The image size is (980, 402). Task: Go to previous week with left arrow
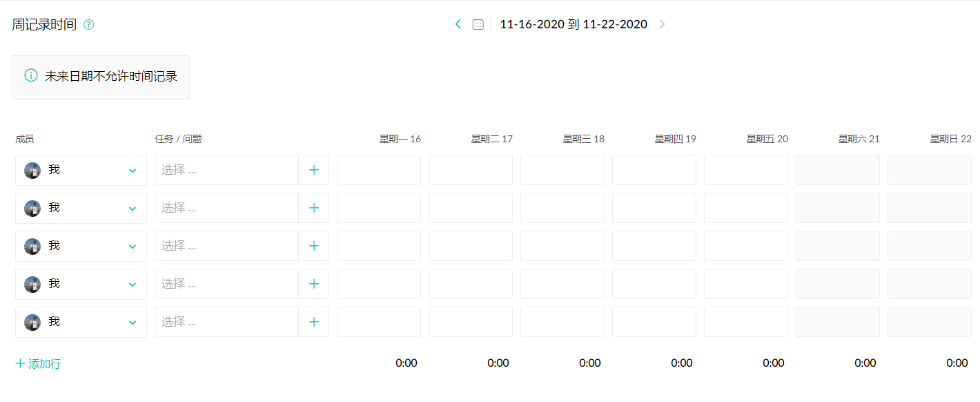458,24
